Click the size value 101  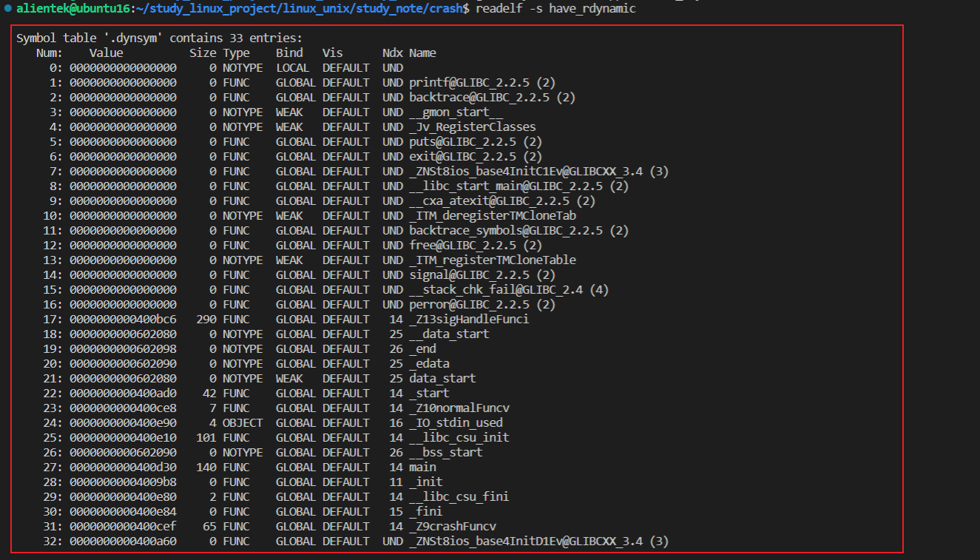[x=206, y=437]
